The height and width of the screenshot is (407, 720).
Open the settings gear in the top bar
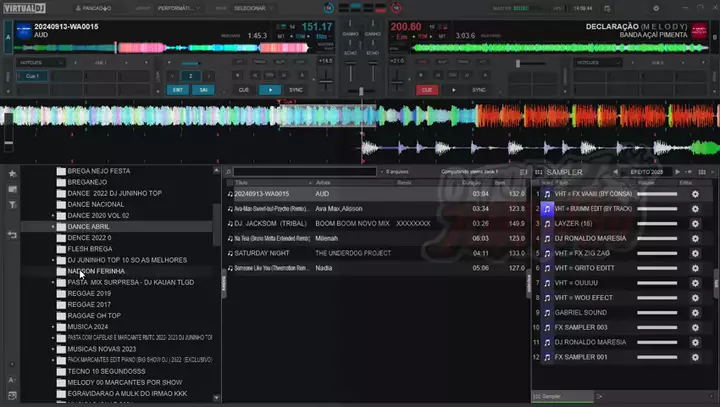656,8
